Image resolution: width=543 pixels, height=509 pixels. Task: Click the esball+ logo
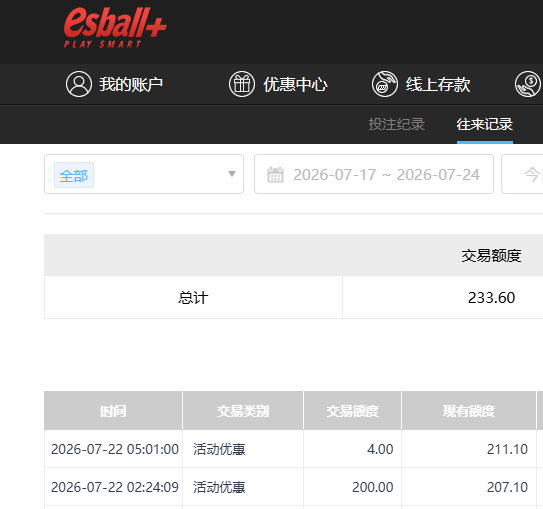pyautogui.click(x=115, y=27)
